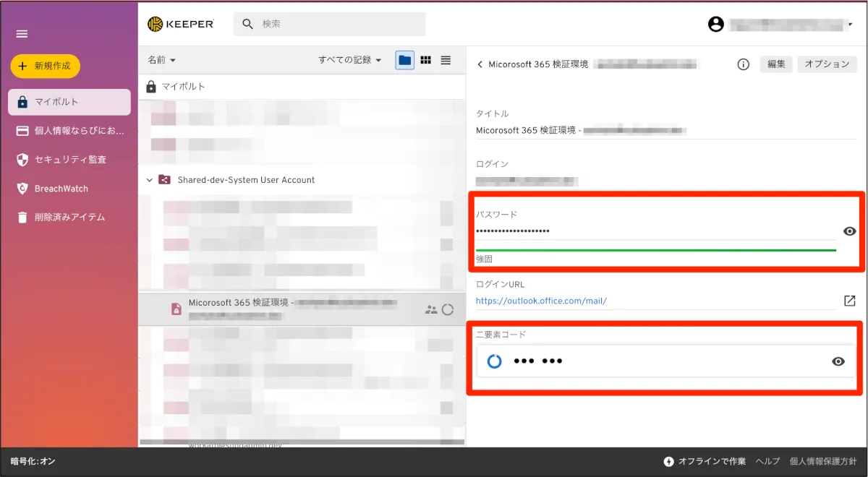Screen dimensions: 868x477
Task: Open 個人情報ならびにお… sidebar item
Action: click(69, 131)
